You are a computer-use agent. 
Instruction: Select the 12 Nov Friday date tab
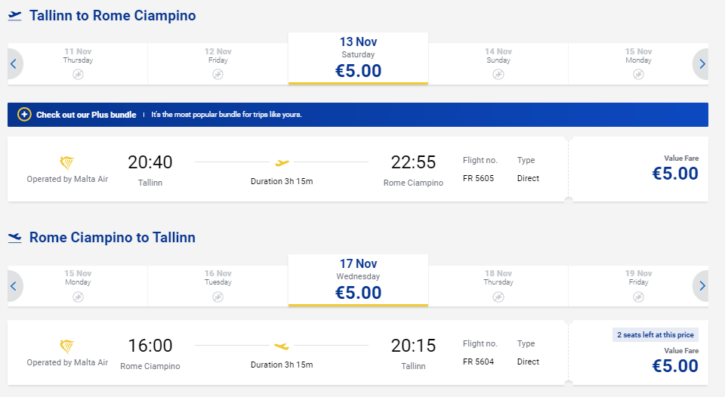pos(218,64)
